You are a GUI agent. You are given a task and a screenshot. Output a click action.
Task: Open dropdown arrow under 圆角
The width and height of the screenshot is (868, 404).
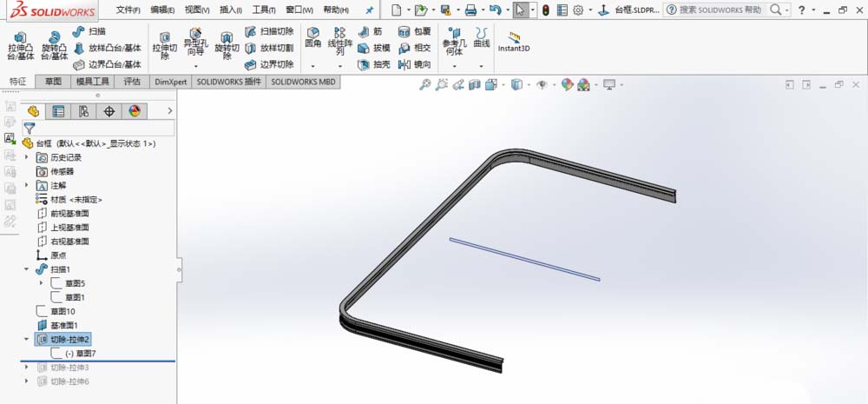[x=313, y=66]
